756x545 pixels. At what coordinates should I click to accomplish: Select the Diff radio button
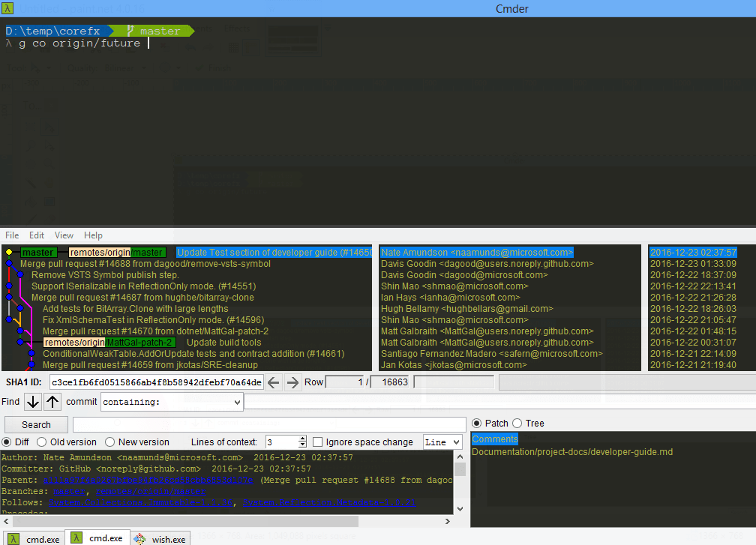click(7, 442)
